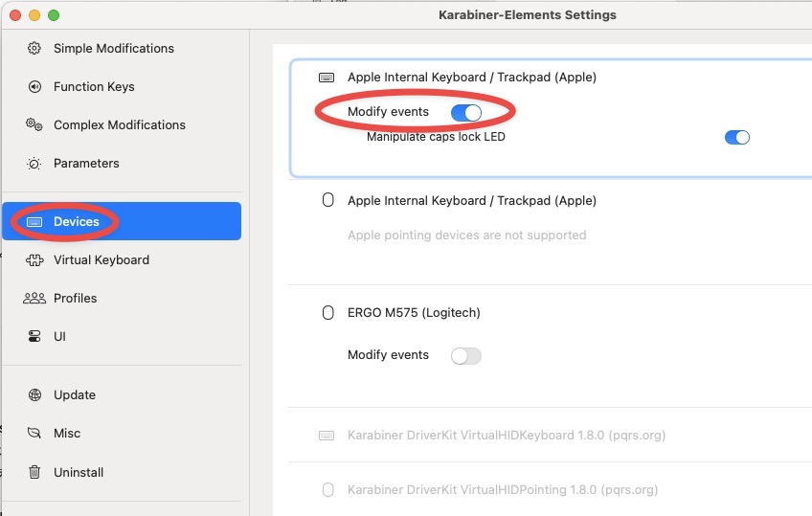Open the Devices sidebar section
Viewport: 812px width, 516px height.
tap(122, 221)
